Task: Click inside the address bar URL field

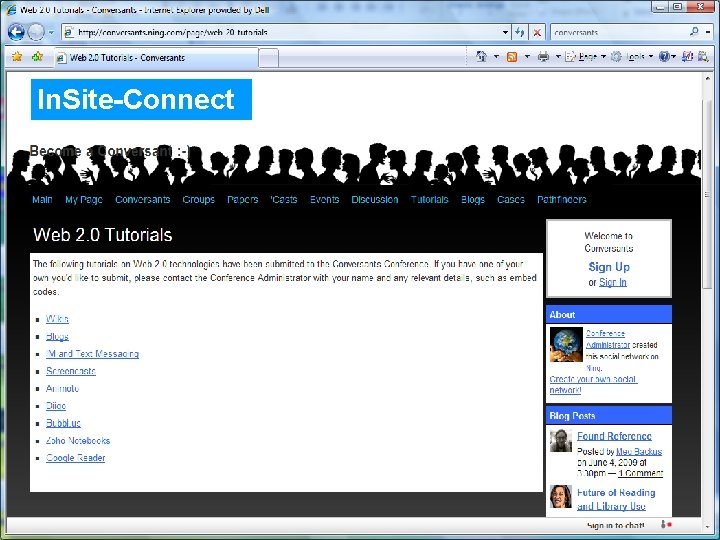Action: click(282, 32)
